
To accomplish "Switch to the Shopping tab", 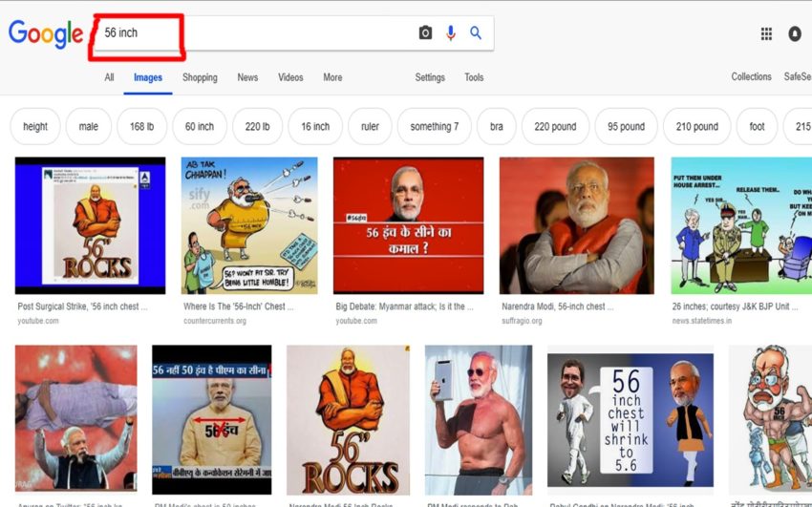I will click(x=200, y=77).
